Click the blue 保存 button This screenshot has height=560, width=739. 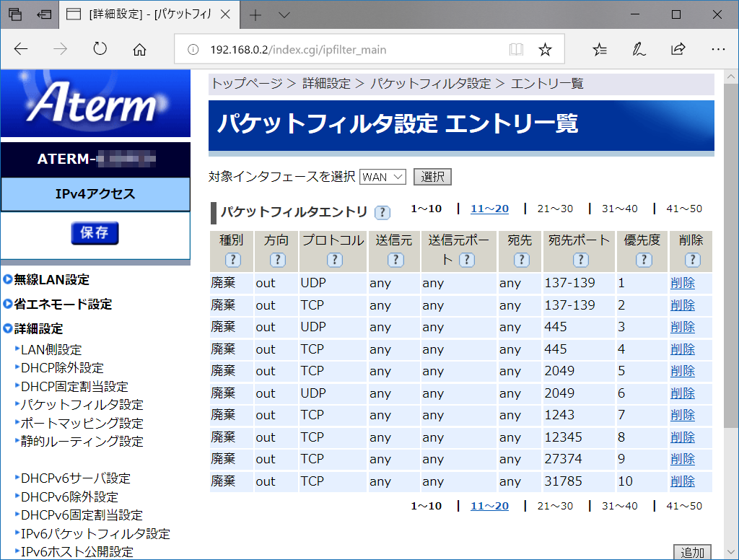pos(95,233)
